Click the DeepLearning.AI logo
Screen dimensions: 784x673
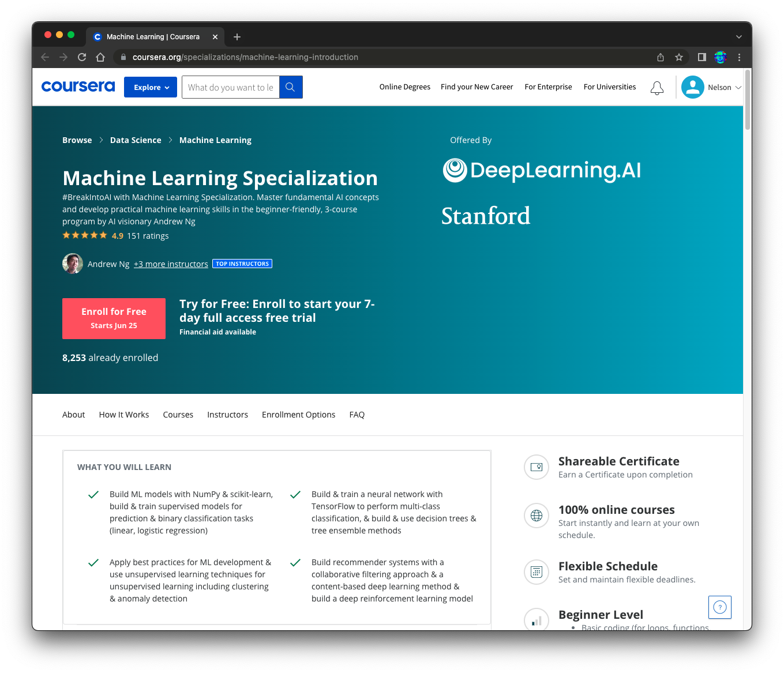coord(542,170)
